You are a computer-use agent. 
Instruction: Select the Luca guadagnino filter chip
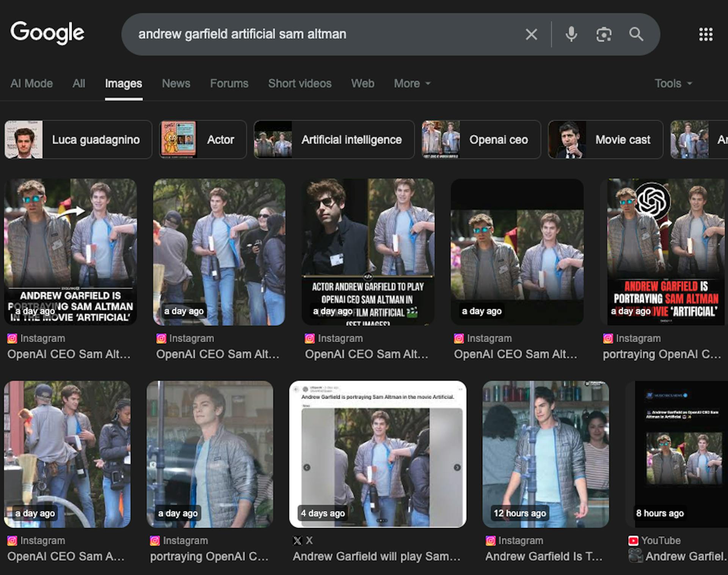(78, 140)
